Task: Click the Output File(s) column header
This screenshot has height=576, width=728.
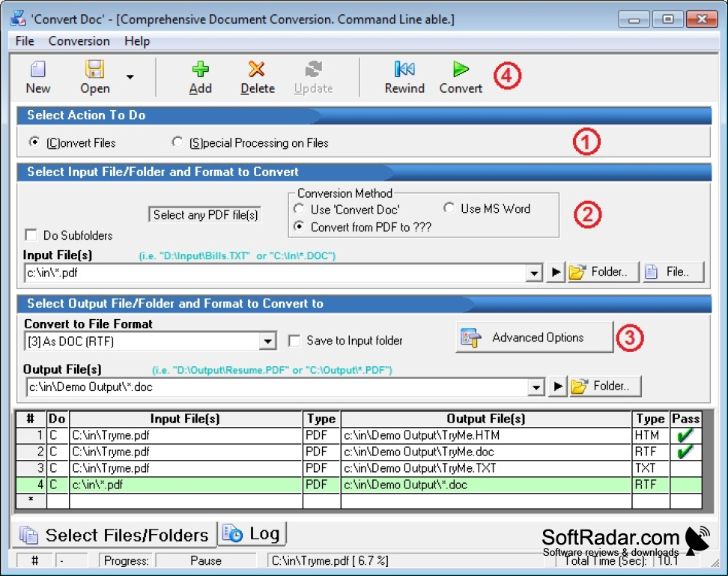Action: tap(486, 419)
